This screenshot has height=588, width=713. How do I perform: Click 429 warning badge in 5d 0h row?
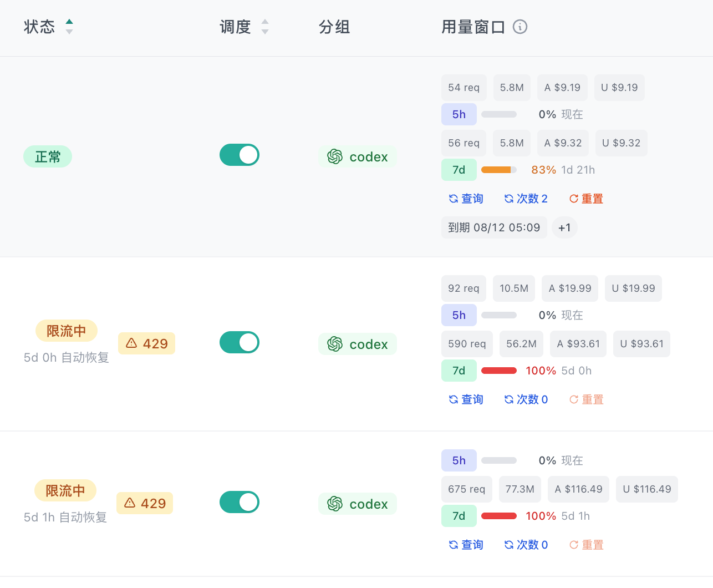[x=146, y=343]
